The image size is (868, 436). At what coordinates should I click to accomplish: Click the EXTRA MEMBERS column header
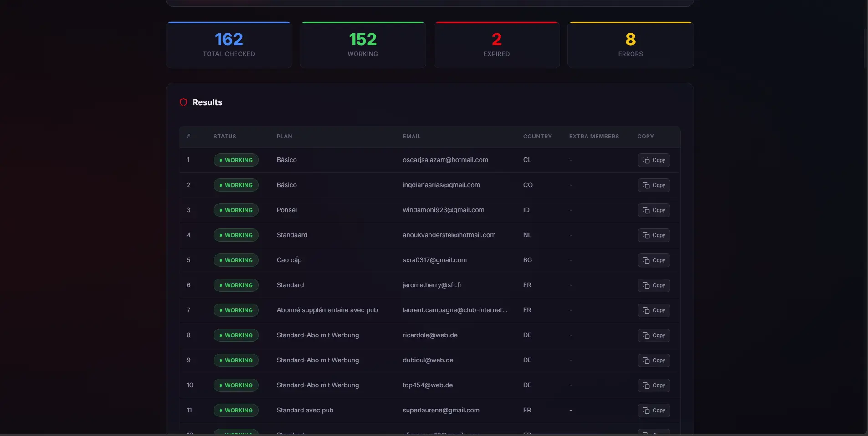(x=594, y=137)
